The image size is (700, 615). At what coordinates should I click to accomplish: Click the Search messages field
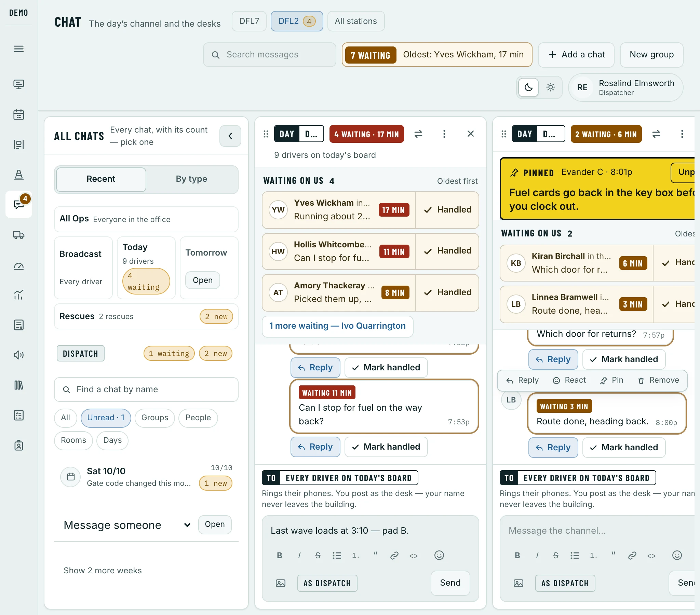(x=270, y=55)
